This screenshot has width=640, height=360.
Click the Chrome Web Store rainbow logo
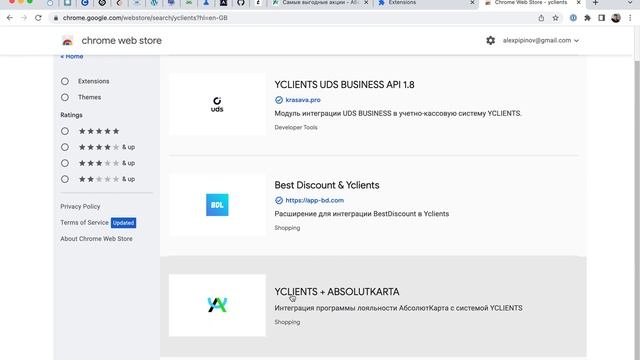point(68,40)
